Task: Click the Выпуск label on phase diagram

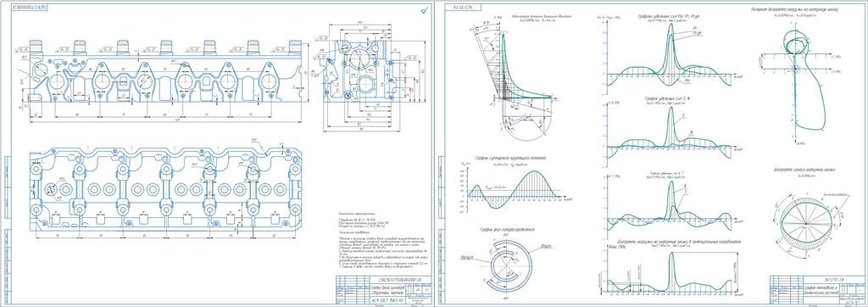Action: 467,257
